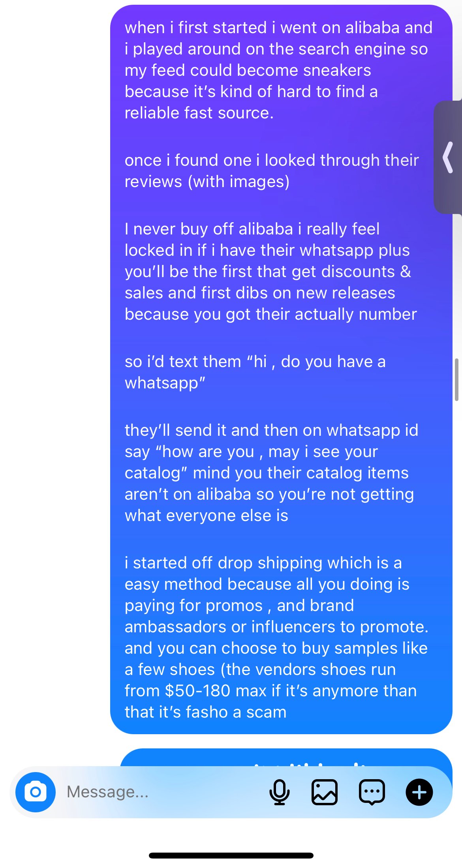Click the chat scrollbar thumb
The width and height of the screenshot is (462, 868).
456,379
